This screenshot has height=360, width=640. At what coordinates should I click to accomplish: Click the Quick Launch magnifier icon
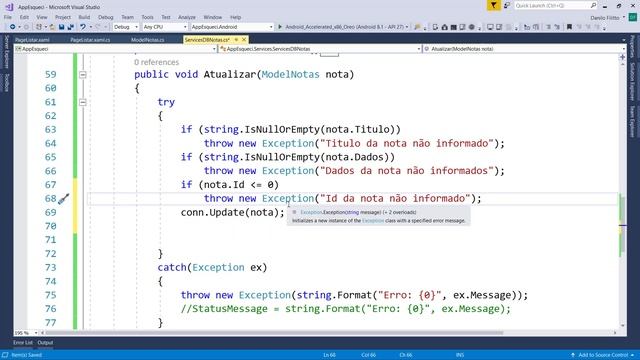[x=593, y=5]
